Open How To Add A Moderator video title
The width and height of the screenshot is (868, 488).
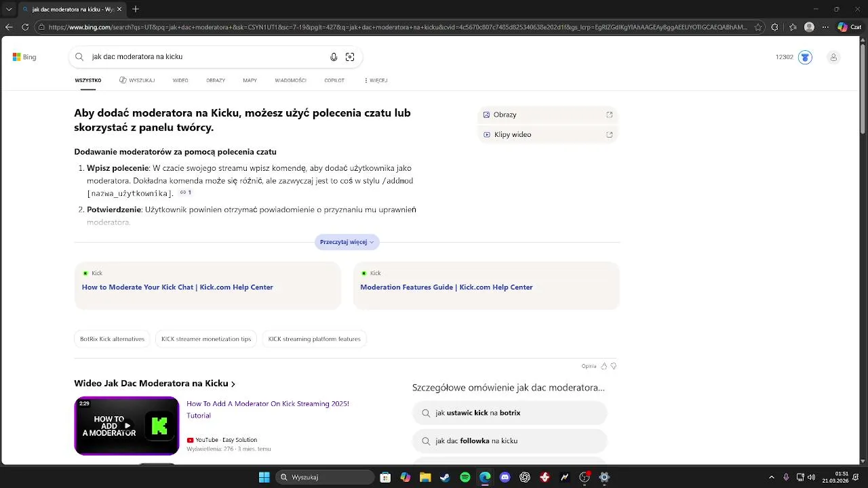pyautogui.click(x=268, y=409)
